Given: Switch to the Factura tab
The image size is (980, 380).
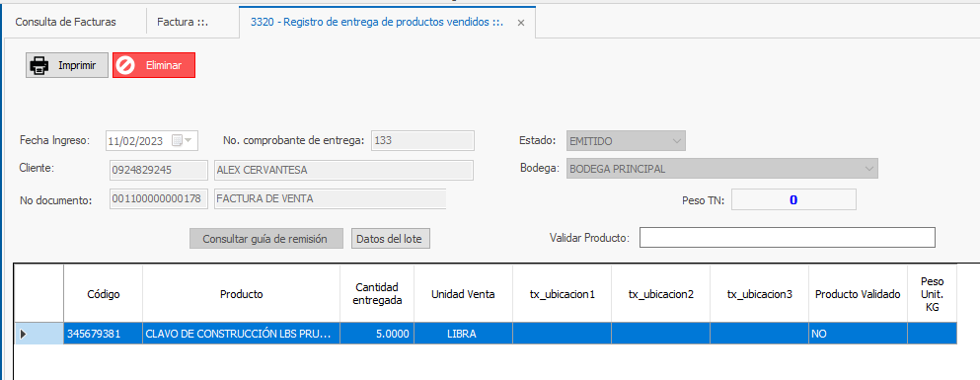Looking at the screenshot, I should (x=183, y=22).
